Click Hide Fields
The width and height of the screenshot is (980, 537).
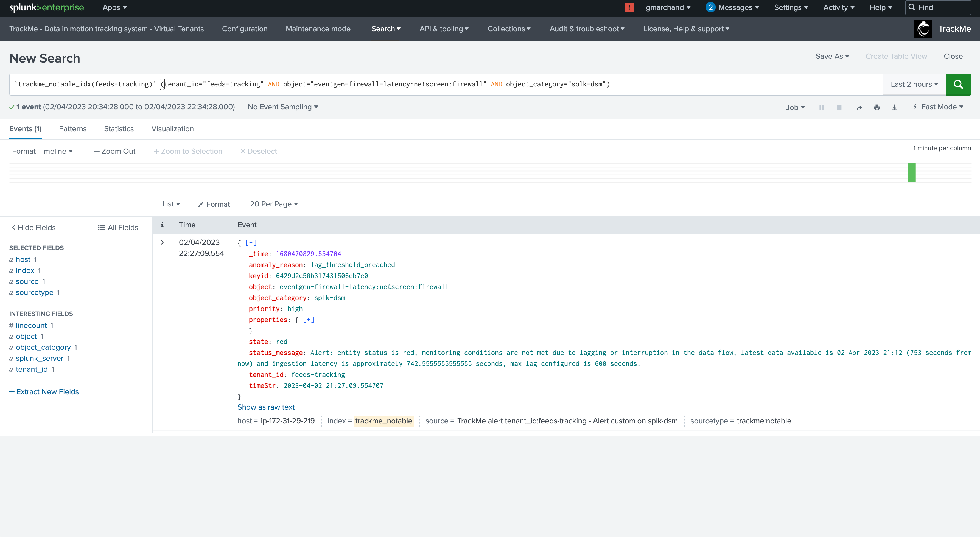pos(34,228)
